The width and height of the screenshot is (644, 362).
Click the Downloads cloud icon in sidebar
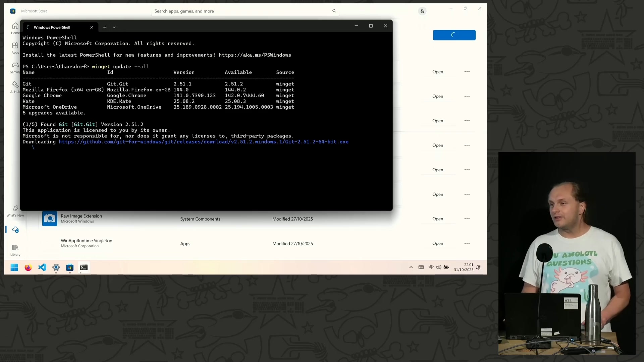(15, 230)
